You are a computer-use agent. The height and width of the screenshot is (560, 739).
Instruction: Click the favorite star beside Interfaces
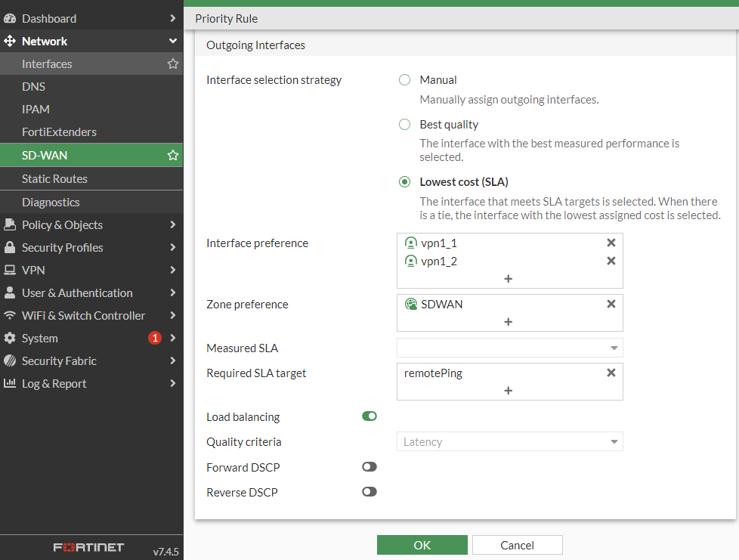173,64
